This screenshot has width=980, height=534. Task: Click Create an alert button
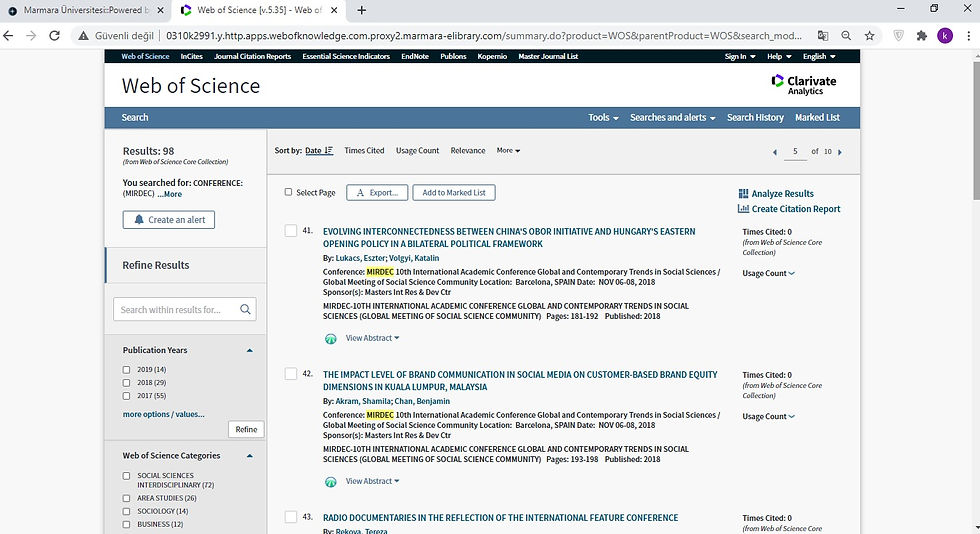point(169,219)
